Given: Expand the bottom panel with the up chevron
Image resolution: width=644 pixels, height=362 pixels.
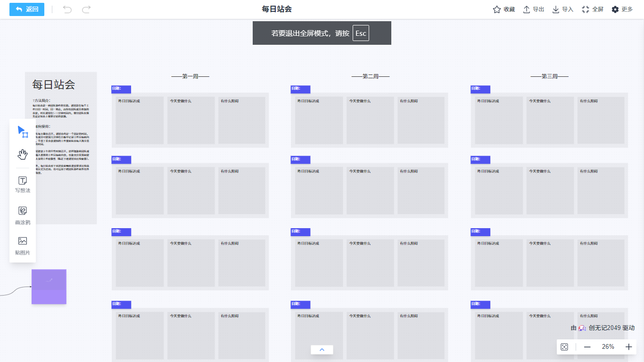Looking at the screenshot, I should point(322,350).
